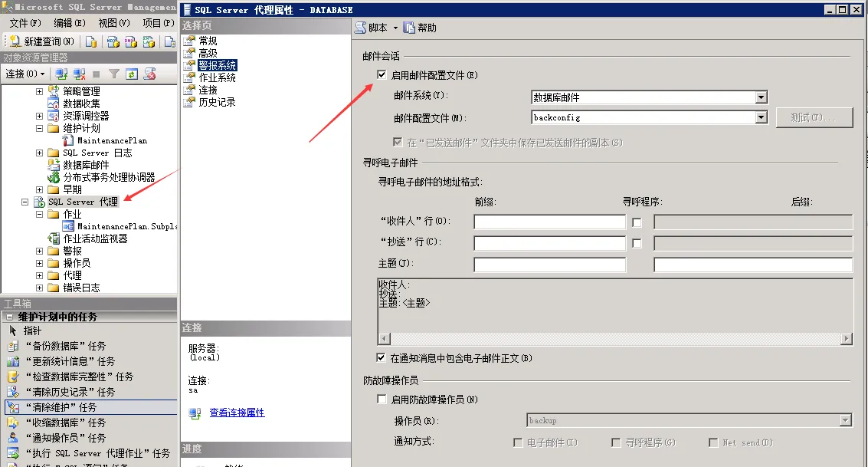Click the 查看连接属性 link
The image size is (868, 467).
click(237, 412)
